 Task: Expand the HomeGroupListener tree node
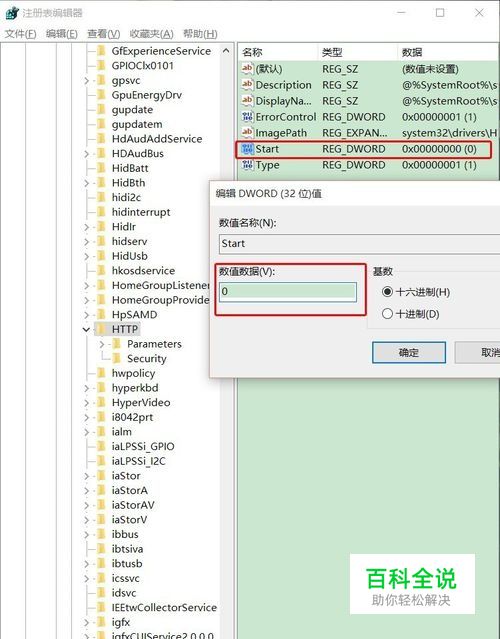(86, 286)
